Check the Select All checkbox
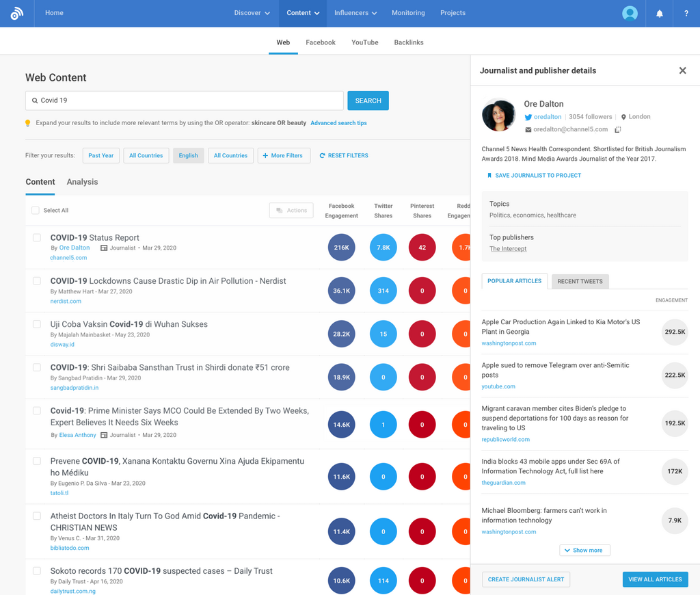 (x=36, y=211)
